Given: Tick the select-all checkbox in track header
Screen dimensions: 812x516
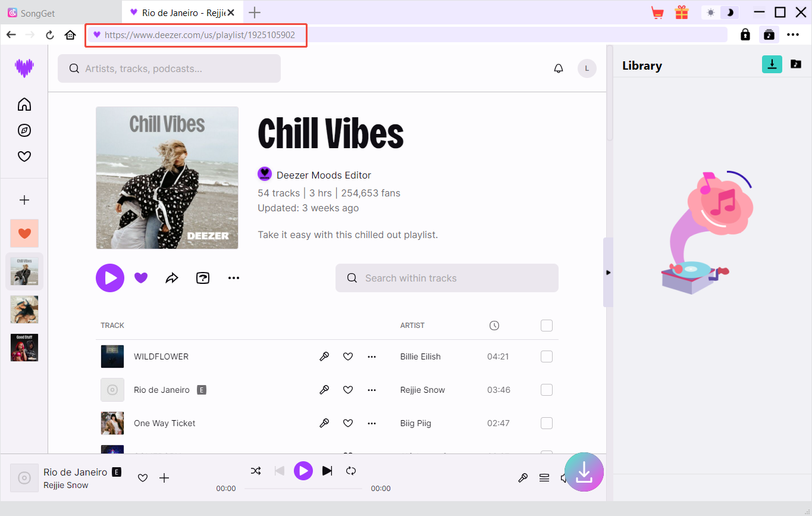Looking at the screenshot, I should pos(546,326).
